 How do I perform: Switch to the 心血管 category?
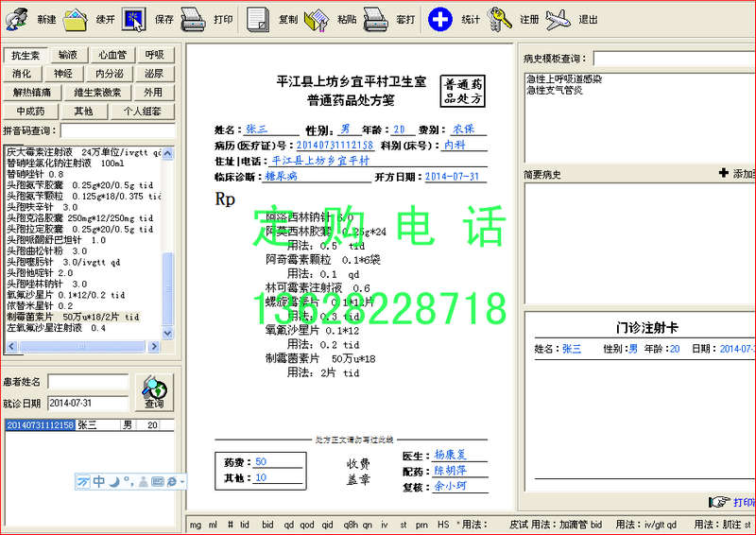pyautogui.click(x=112, y=55)
